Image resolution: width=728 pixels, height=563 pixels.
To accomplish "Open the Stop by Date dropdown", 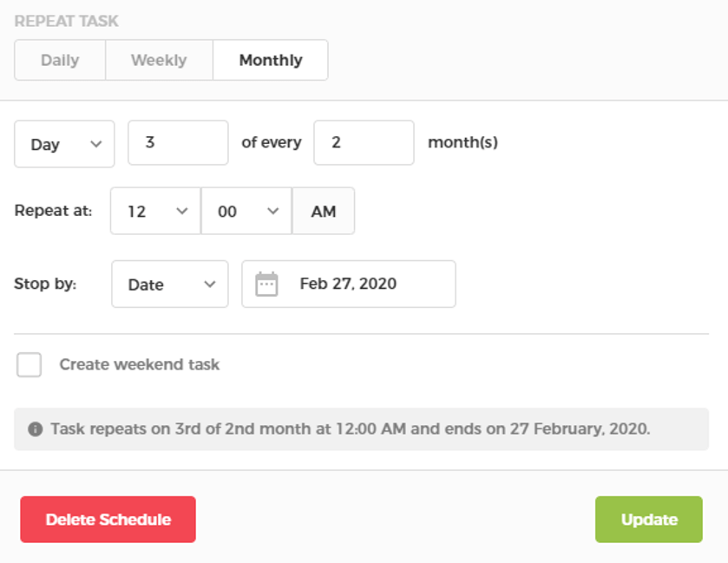I will 169,284.
